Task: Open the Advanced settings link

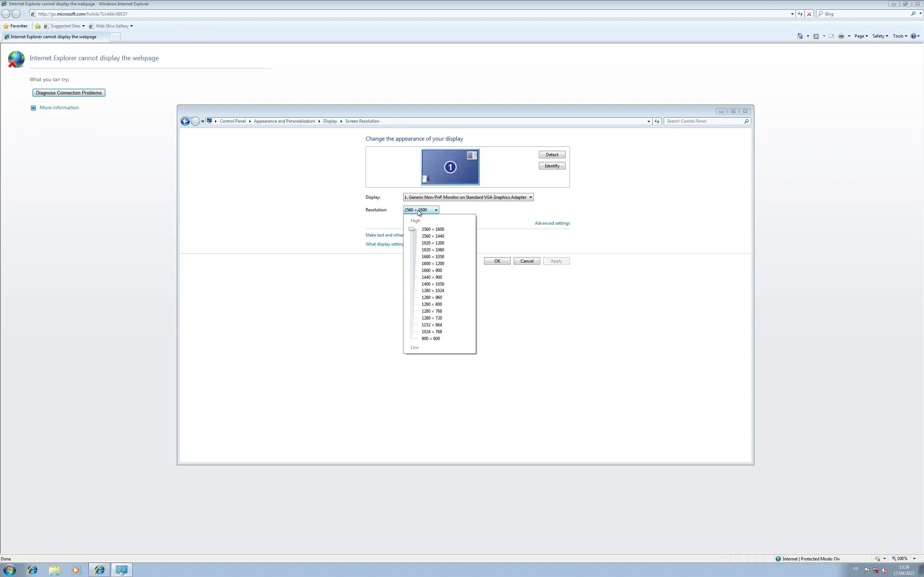Action: [x=552, y=223]
